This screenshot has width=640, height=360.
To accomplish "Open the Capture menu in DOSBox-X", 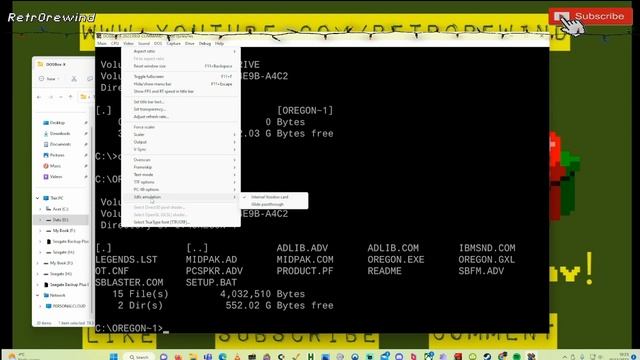I will point(173,43).
